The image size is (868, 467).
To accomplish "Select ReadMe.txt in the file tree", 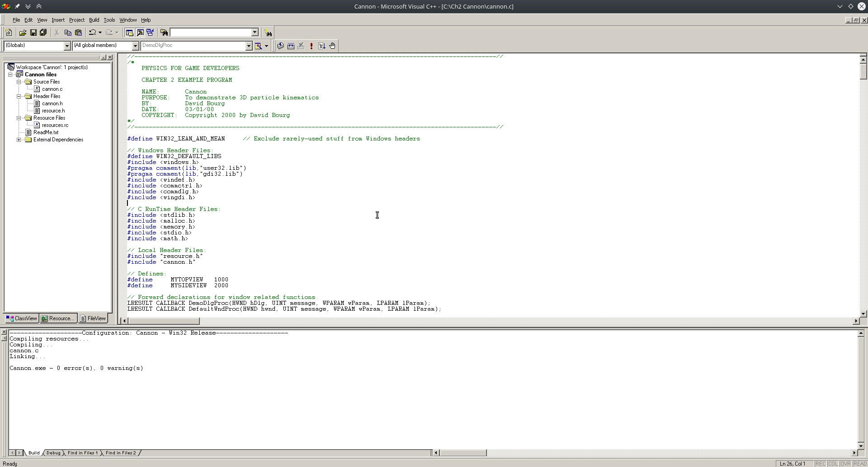I will coord(46,132).
